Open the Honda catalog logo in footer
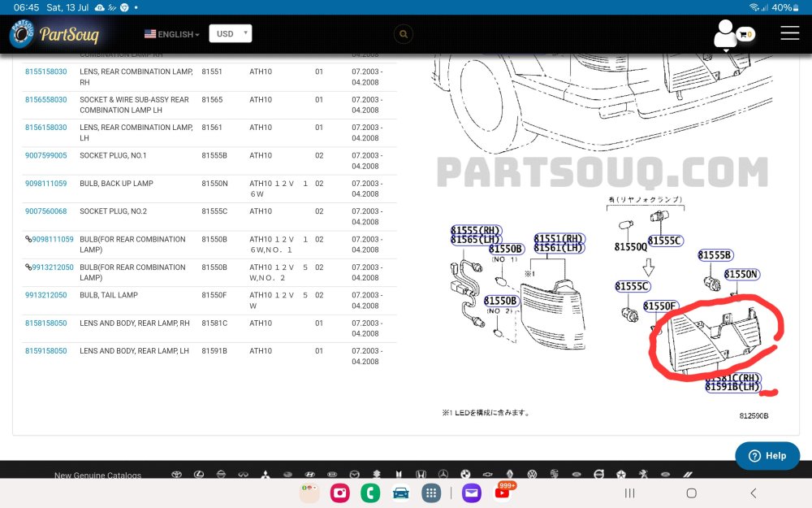Image resolution: width=812 pixels, height=508 pixels. click(x=421, y=475)
